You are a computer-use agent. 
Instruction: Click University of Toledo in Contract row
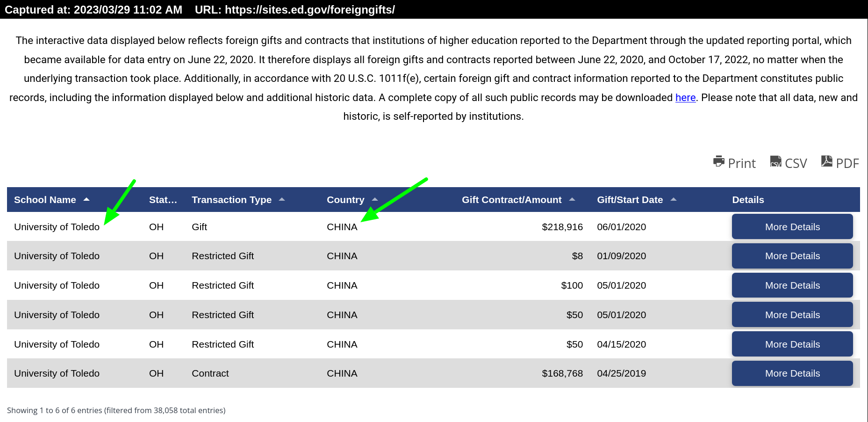click(57, 373)
